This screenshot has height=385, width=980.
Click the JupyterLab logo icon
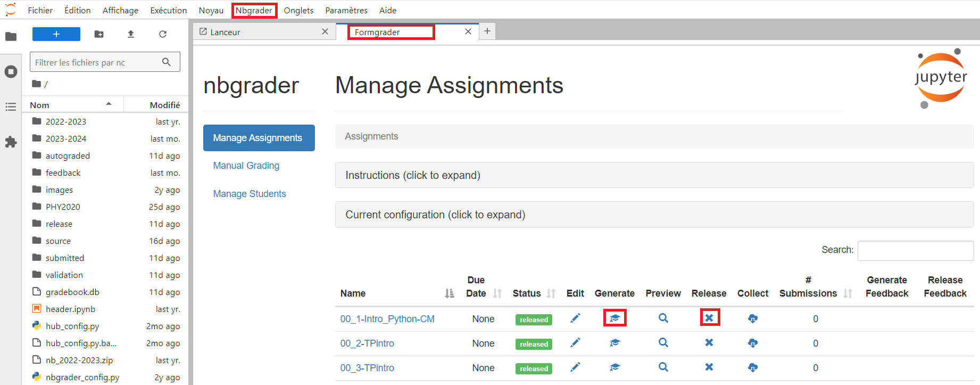tap(11, 10)
